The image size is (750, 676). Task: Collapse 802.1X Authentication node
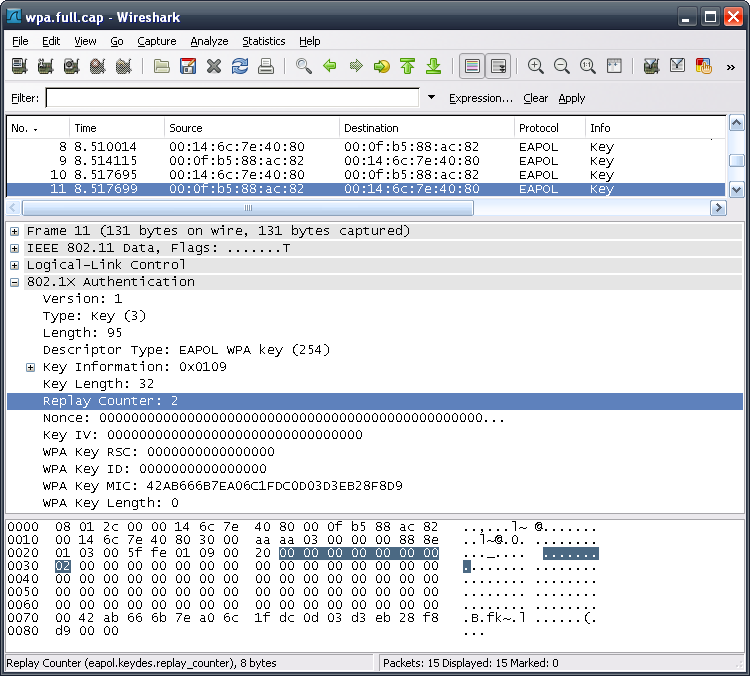click(15, 282)
